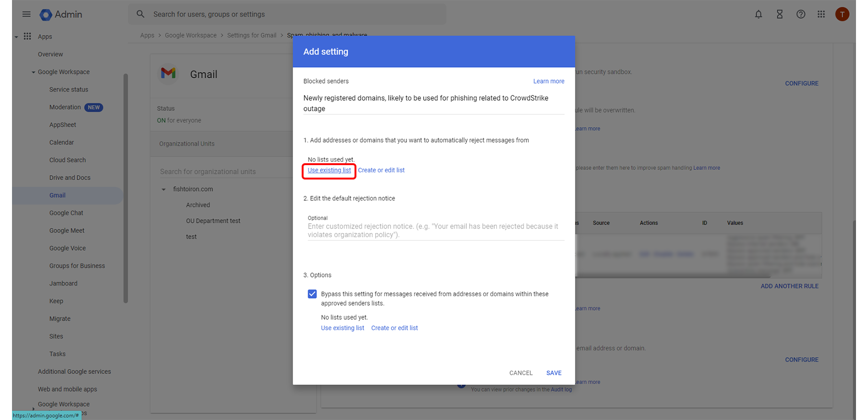Viewport: 868px width, 420px height.
Task: Collapse the Google Workspace sidebar section
Action: pos(33,72)
